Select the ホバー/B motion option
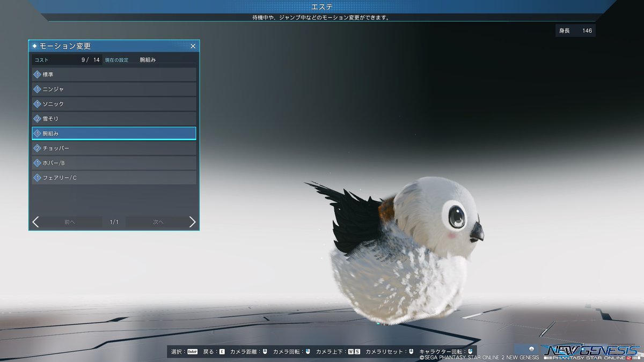Screen dimensions: 644x362 click(x=114, y=162)
